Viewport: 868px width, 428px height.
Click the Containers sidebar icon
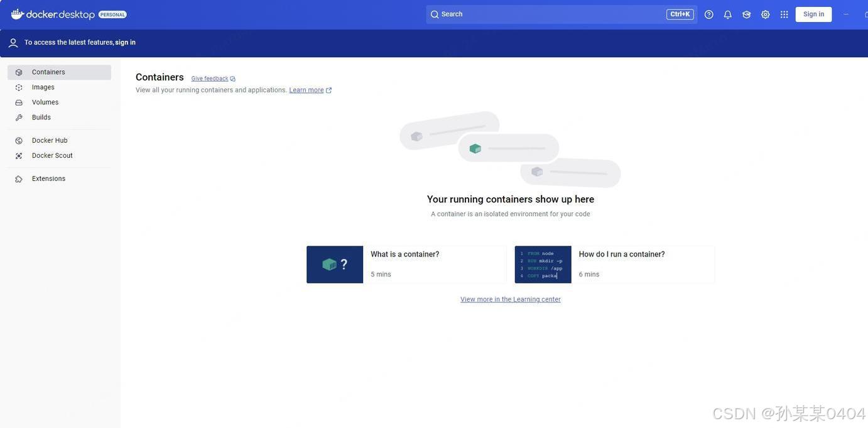pyautogui.click(x=19, y=72)
